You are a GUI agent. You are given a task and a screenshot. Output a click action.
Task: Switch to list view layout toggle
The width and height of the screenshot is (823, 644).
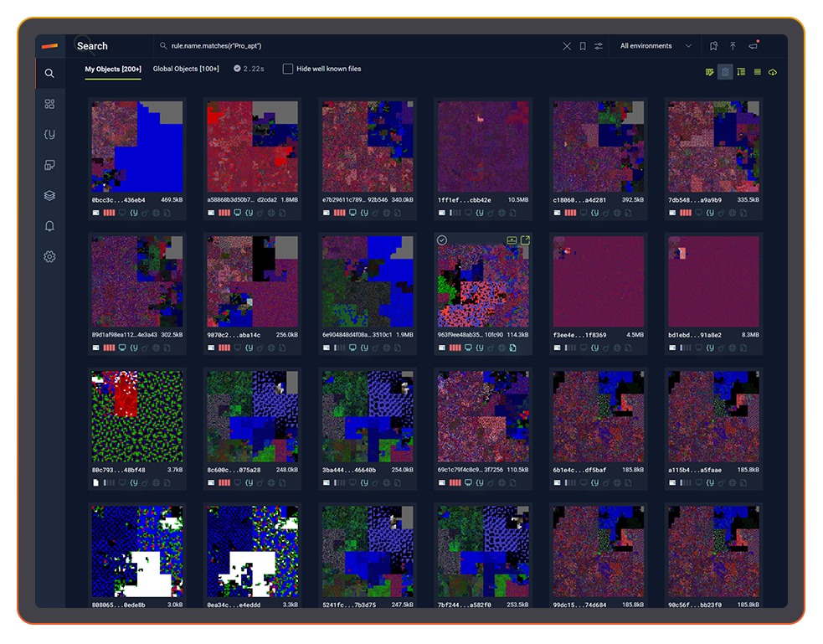pos(757,72)
